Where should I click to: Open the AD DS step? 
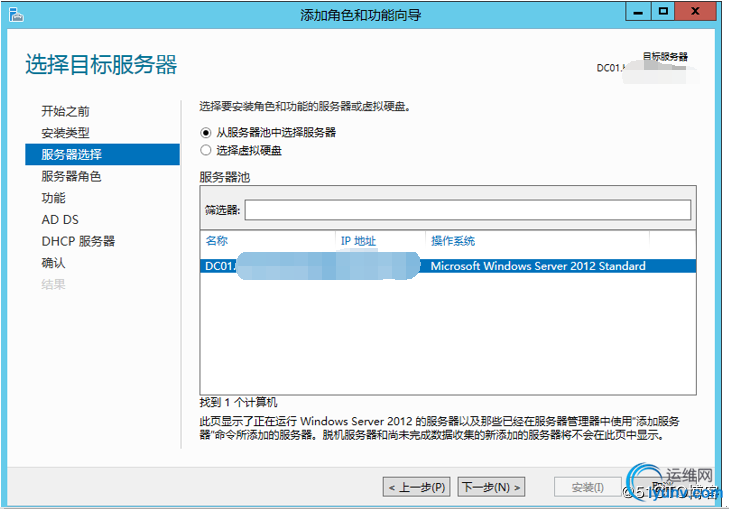[60, 219]
